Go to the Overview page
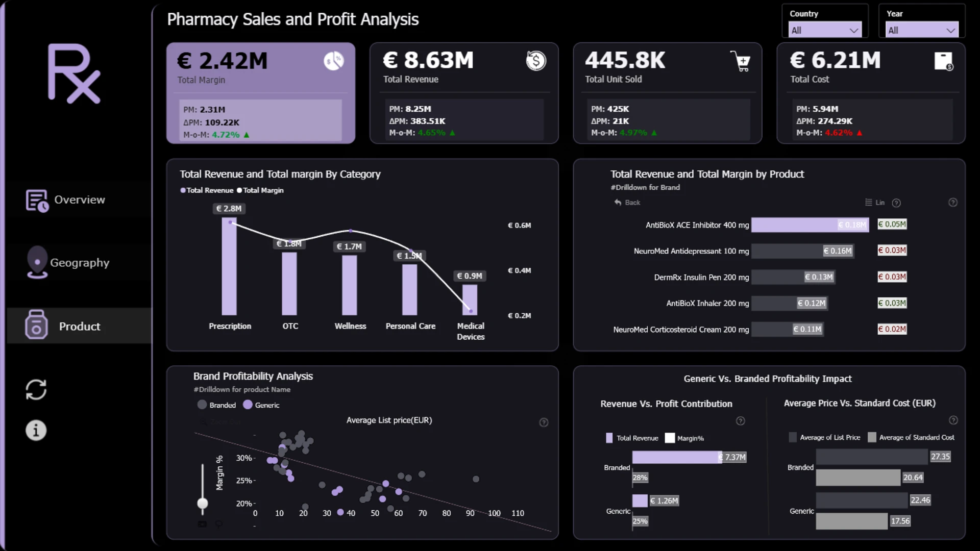 [65, 200]
